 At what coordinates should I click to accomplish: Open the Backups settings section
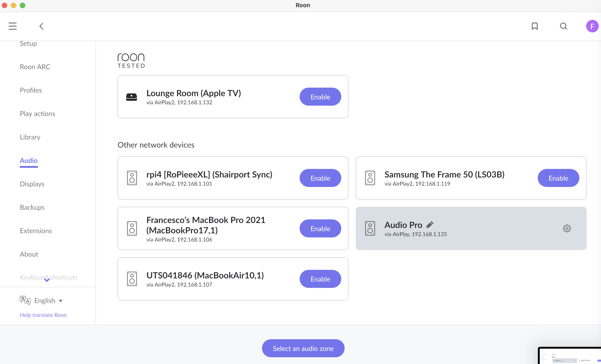point(32,207)
